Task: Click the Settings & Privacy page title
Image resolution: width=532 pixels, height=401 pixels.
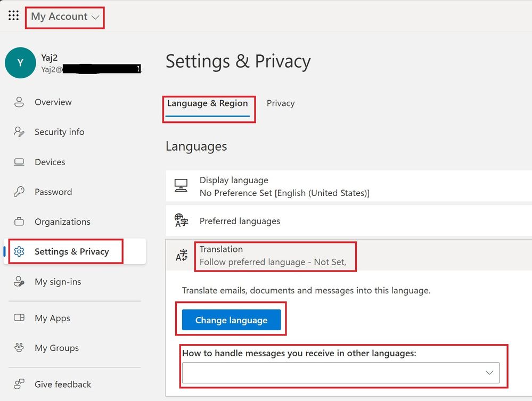Action: [x=238, y=61]
